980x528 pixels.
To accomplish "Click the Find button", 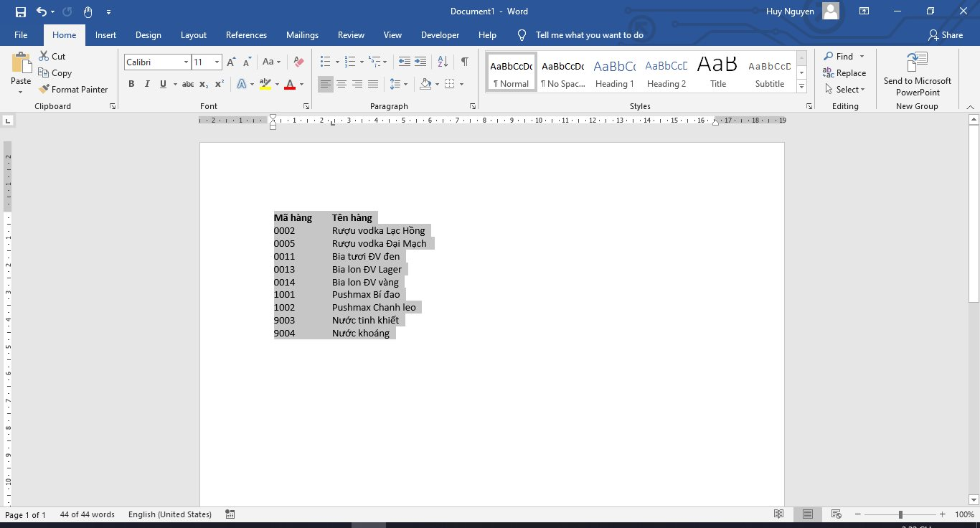I will coord(839,56).
